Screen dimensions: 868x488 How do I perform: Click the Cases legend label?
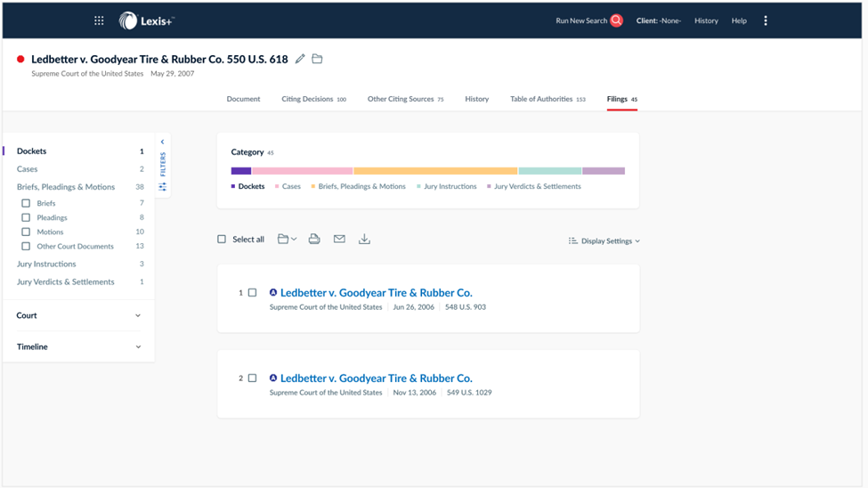coord(291,187)
